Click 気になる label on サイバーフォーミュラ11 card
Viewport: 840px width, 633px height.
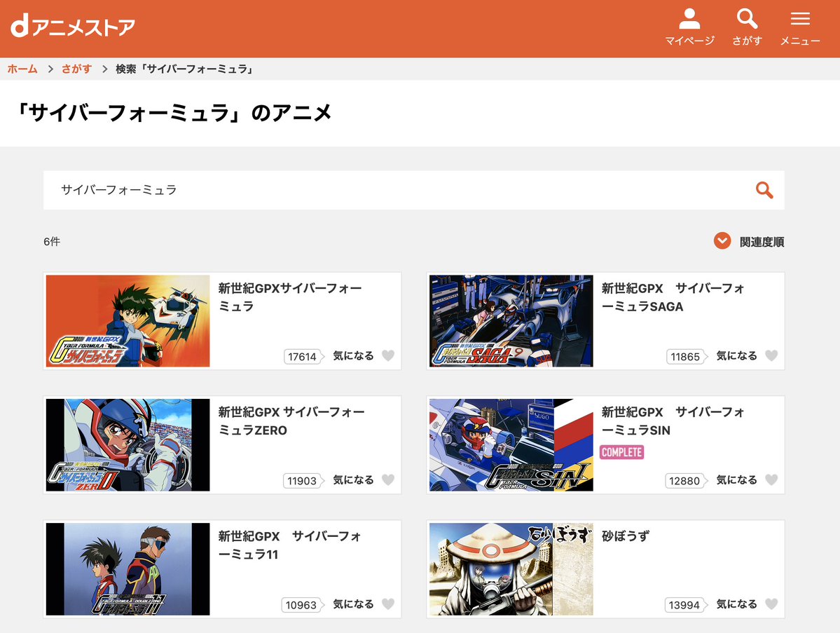(x=353, y=604)
